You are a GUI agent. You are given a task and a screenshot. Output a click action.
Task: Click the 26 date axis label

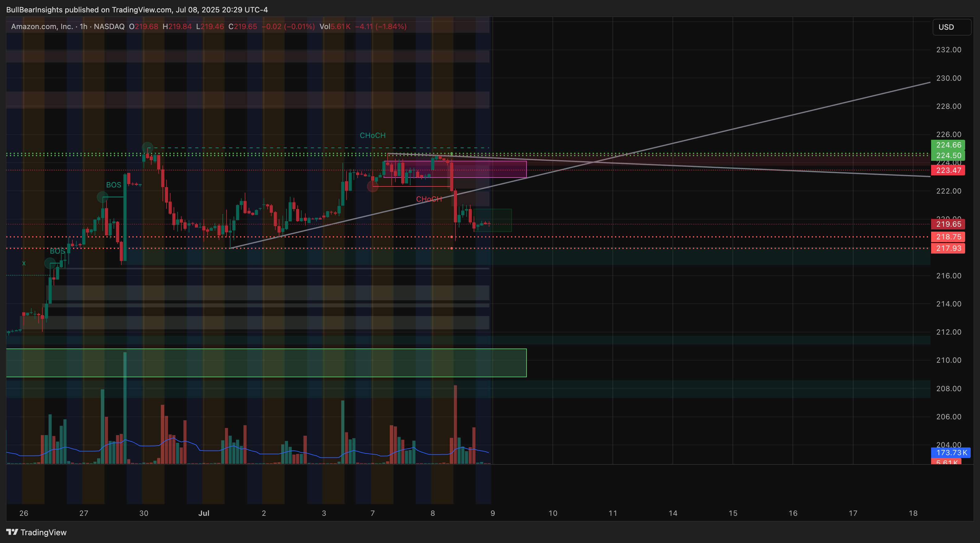point(24,513)
